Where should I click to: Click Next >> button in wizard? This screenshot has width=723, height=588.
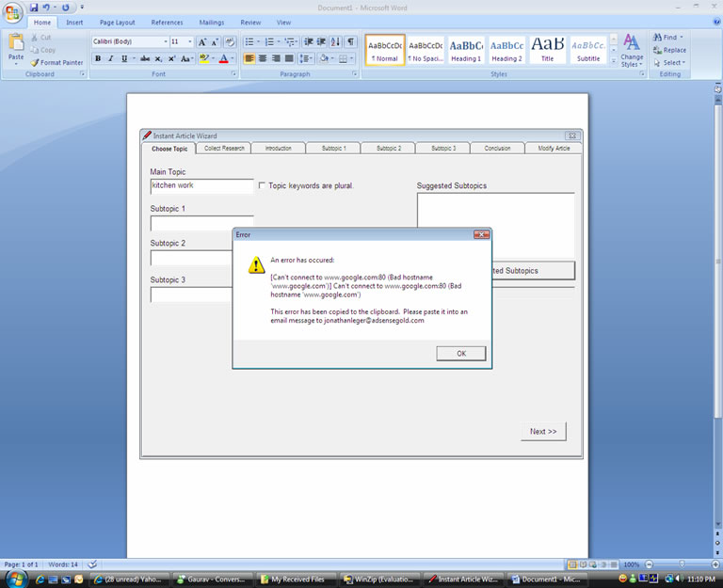point(543,431)
